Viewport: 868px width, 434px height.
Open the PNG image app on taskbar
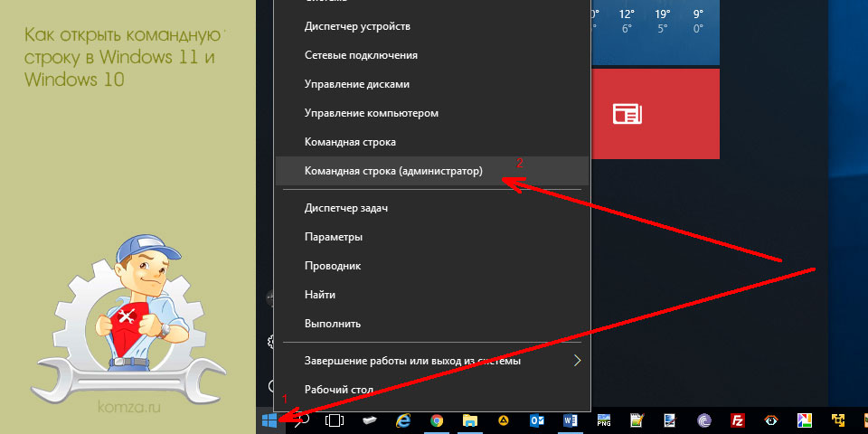coord(603,420)
